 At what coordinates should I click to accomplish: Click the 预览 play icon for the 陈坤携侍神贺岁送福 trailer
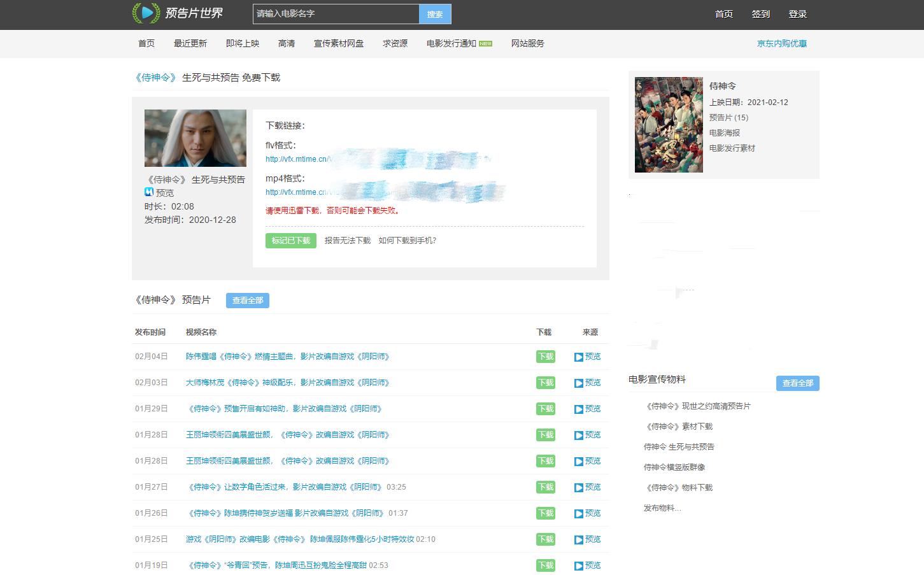coord(578,513)
